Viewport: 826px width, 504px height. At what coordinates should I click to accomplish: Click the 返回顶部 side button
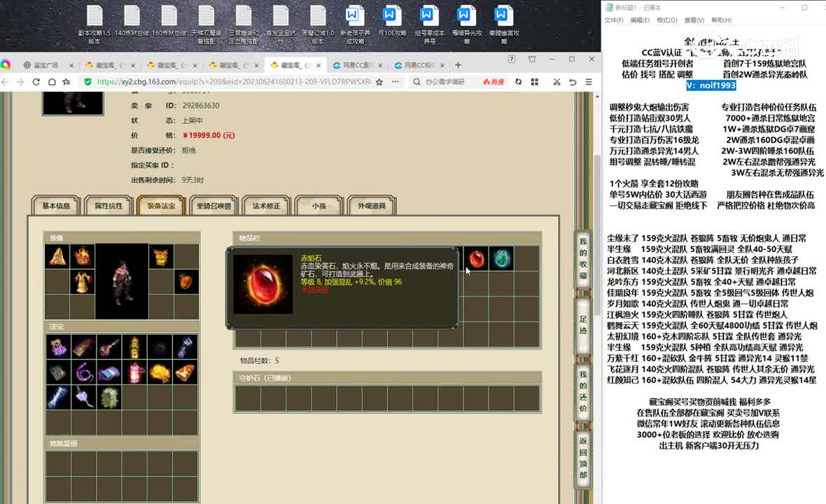[582, 458]
